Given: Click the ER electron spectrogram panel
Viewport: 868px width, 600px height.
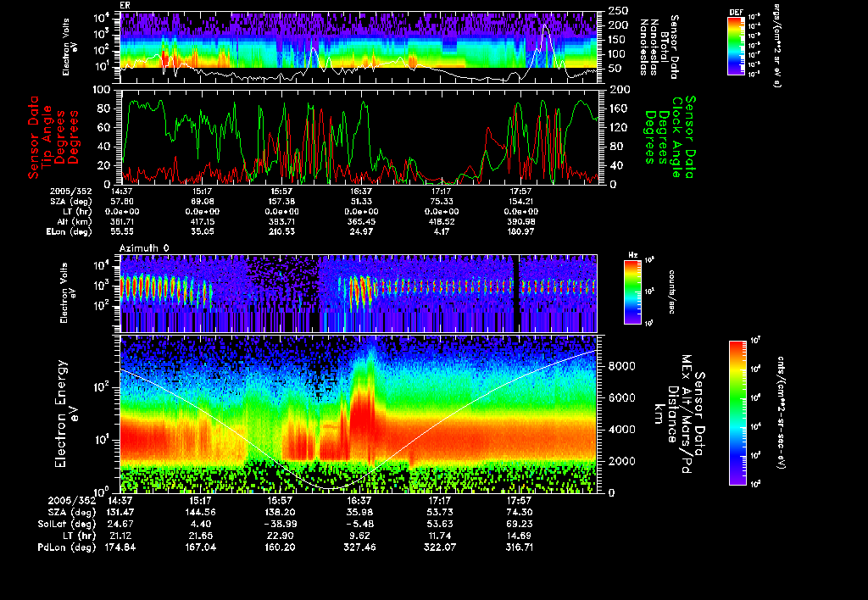Looking at the screenshot, I should (x=359, y=47).
